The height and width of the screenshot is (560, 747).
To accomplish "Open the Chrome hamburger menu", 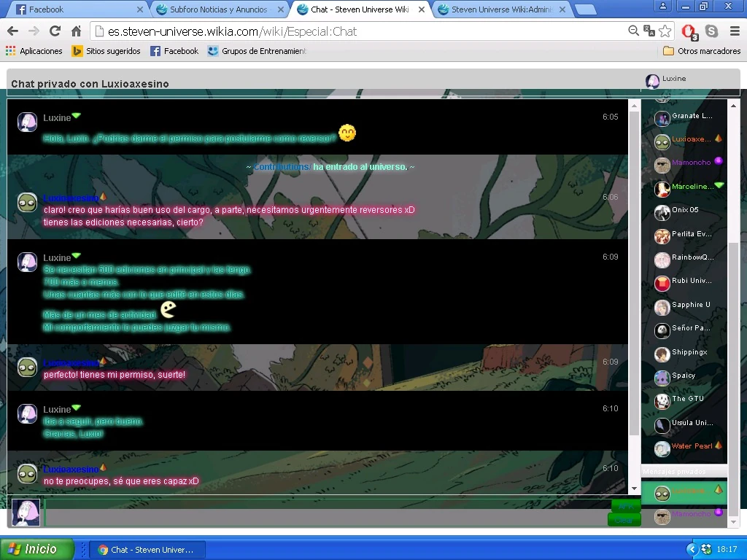I will (x=734, y=31).
